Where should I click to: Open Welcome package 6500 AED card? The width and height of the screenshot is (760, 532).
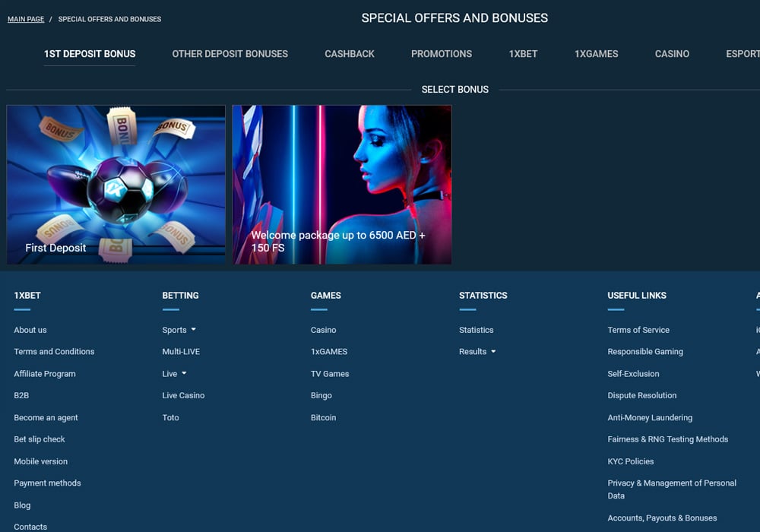[x=342, y=185]
